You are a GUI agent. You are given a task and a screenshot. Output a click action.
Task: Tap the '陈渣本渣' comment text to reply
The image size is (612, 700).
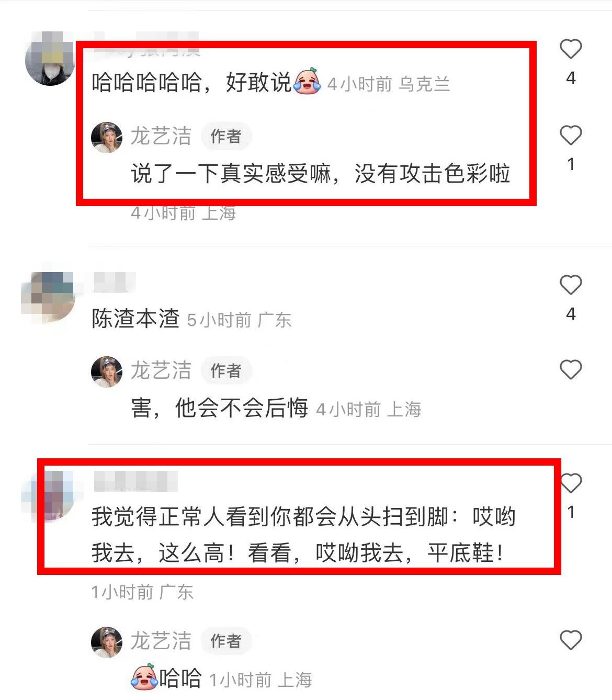[x=135, y=319]
